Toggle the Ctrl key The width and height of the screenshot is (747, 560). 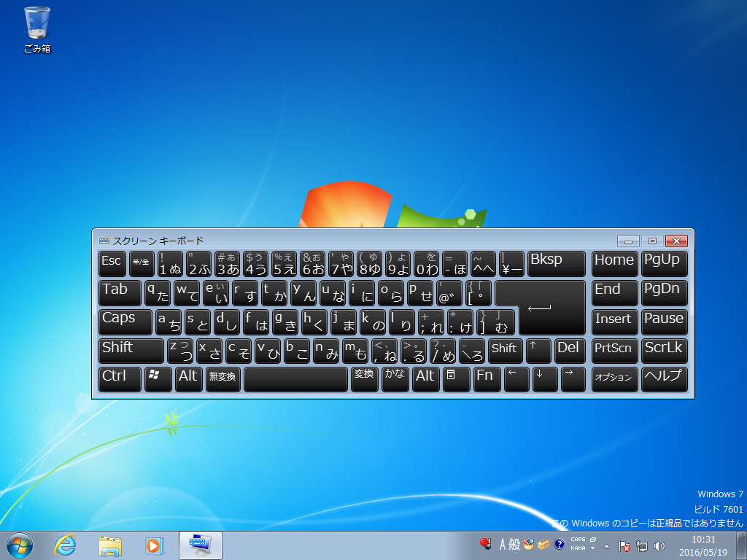120,379
